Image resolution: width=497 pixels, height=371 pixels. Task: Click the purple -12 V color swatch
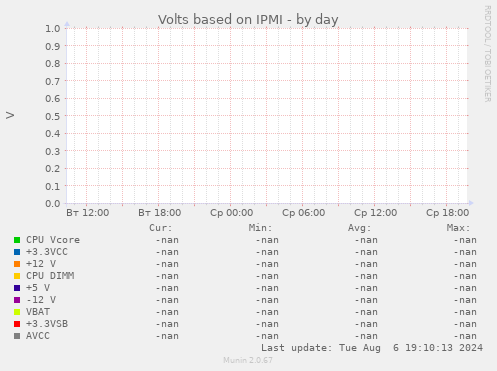click(17, 300)
